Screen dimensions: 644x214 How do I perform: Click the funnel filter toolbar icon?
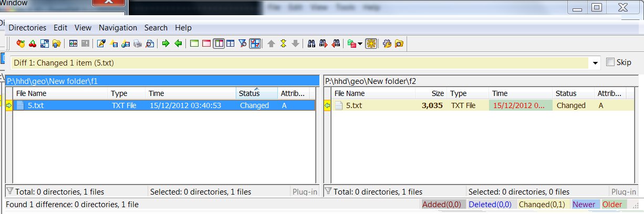coord(243,44)
